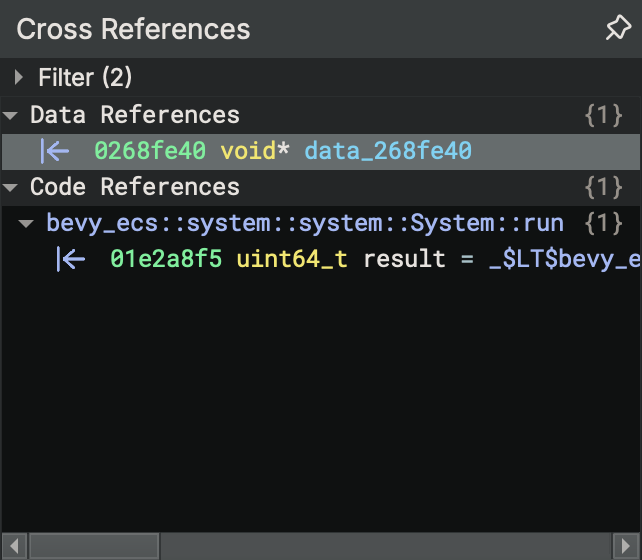Click the address 0268fe40
Viewport: 642px width, 560px height.
pyautogui.click(x=150, y=151)
